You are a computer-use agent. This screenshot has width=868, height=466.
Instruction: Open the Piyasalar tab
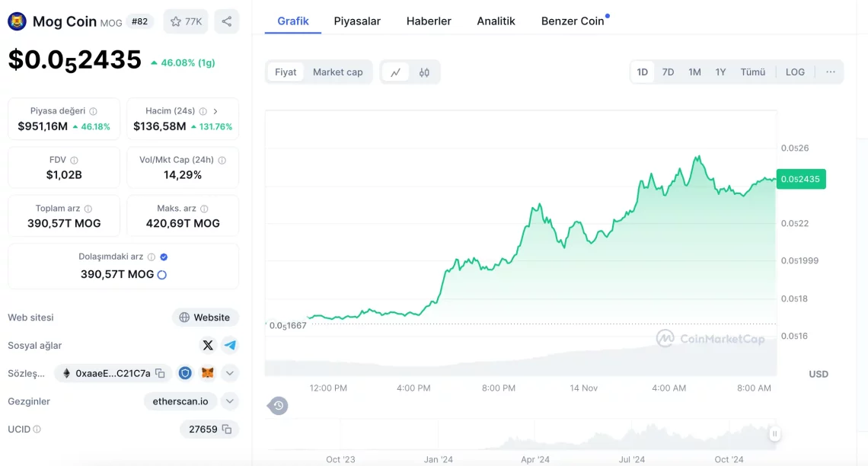coord(357,21)
